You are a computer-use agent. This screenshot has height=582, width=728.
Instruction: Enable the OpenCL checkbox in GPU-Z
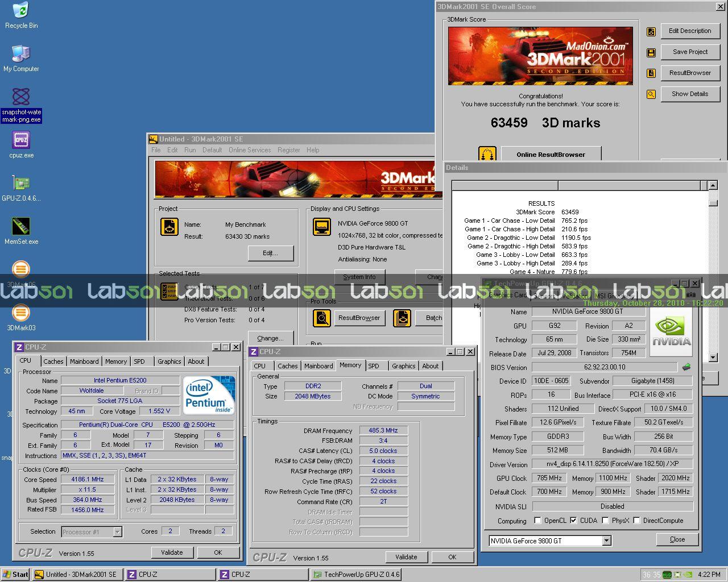pyautogui.click(x=537, y=521)
